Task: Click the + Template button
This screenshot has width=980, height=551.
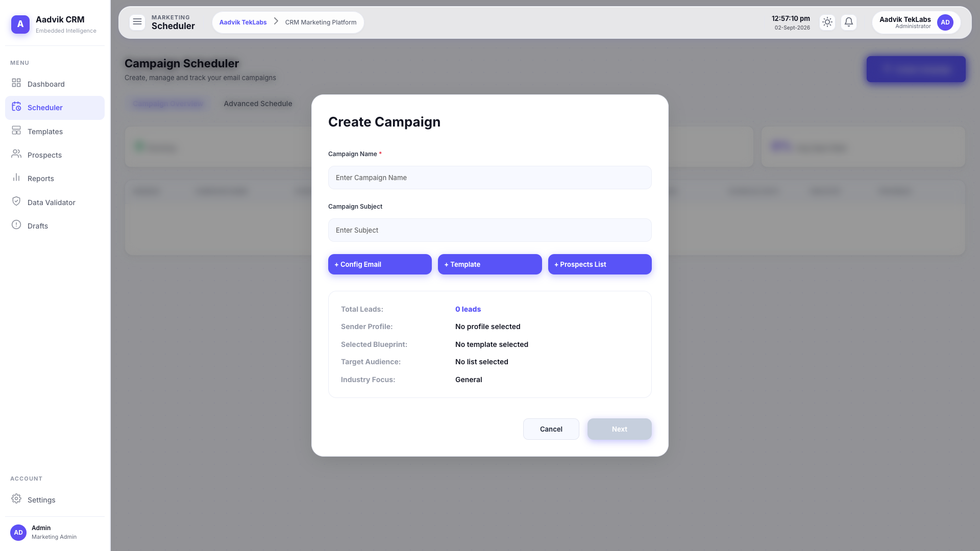Action: pos(489,264)
